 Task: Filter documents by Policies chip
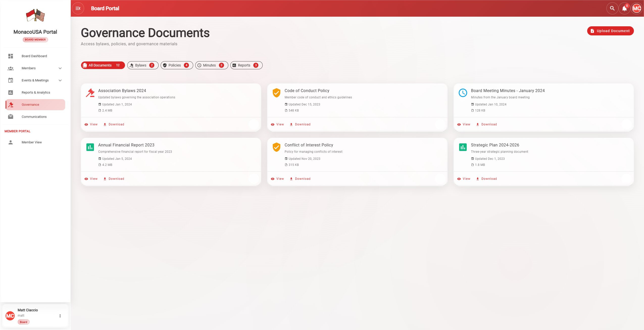pyautogui.click(x=177, y=65)
